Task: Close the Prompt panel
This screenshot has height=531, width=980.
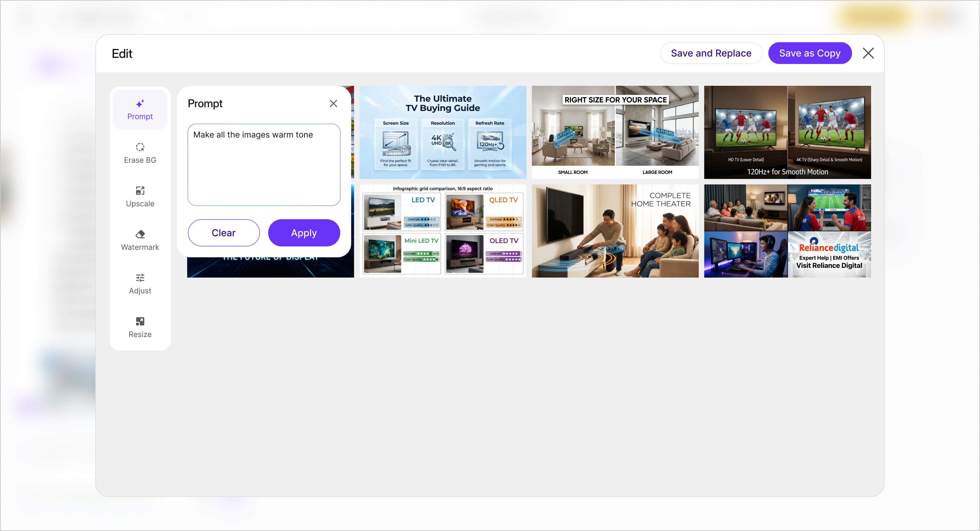Action: [x=333, y=103]
